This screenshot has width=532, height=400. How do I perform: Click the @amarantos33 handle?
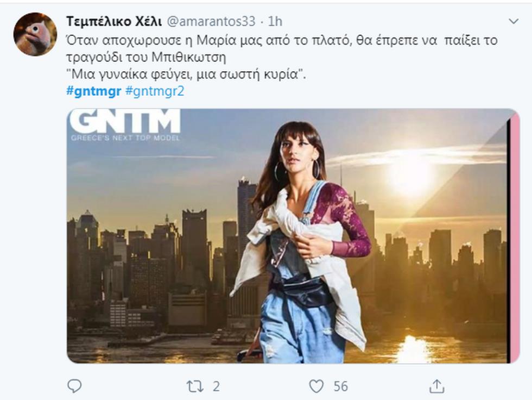(211, 21)
